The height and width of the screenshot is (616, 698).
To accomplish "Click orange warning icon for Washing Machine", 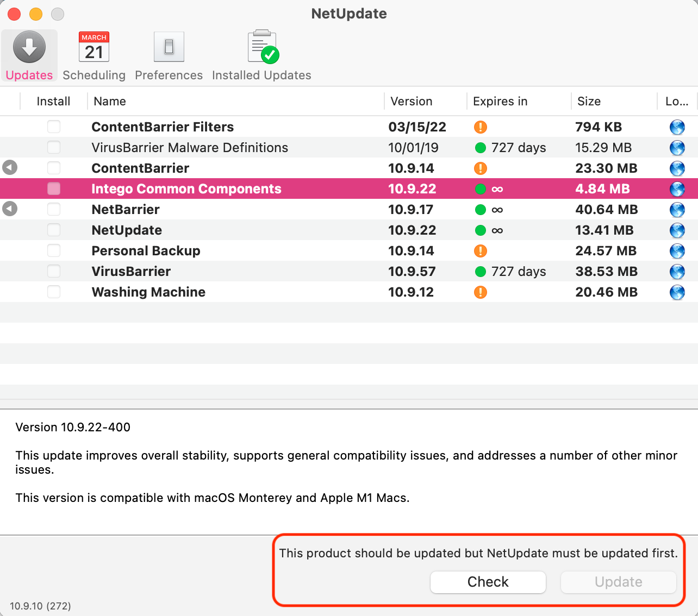I will (x=481, y=292).
